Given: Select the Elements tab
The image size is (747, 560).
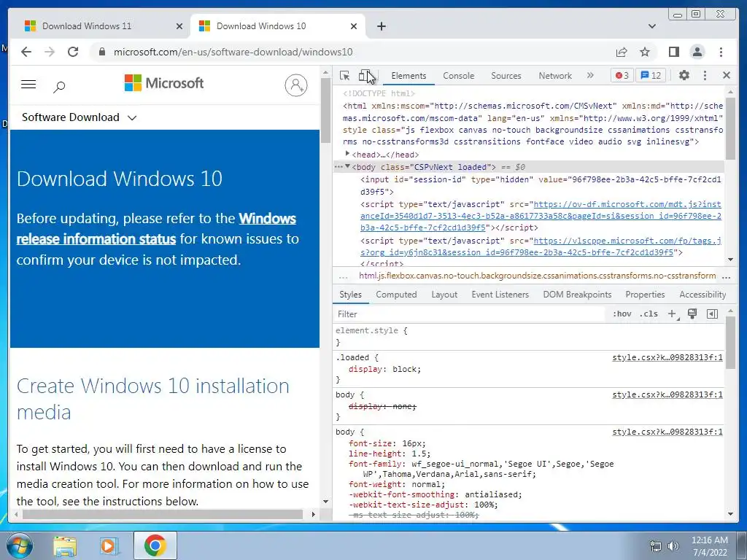Looking at the screenshot, I should pyautogui.click(x=409, y=76).
